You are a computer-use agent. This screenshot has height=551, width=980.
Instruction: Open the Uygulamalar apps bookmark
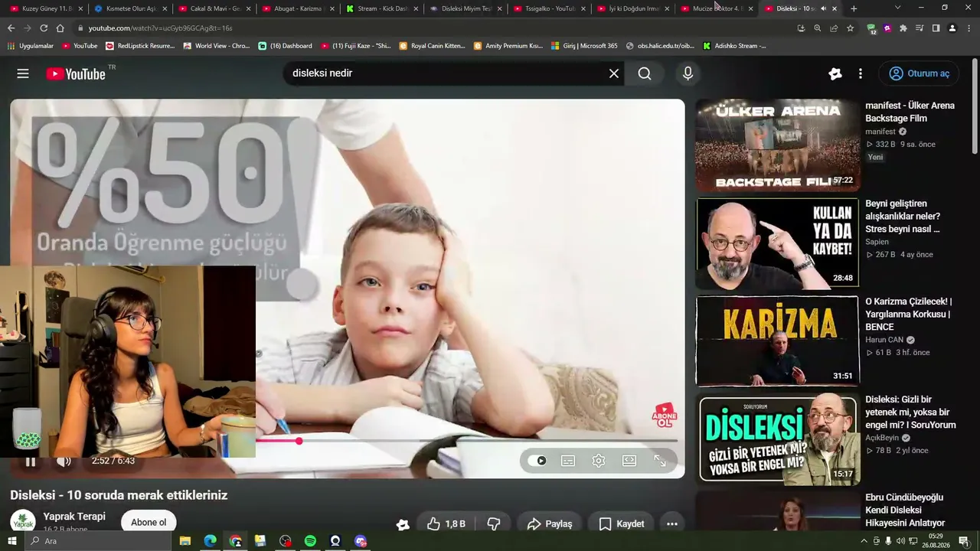31,46
